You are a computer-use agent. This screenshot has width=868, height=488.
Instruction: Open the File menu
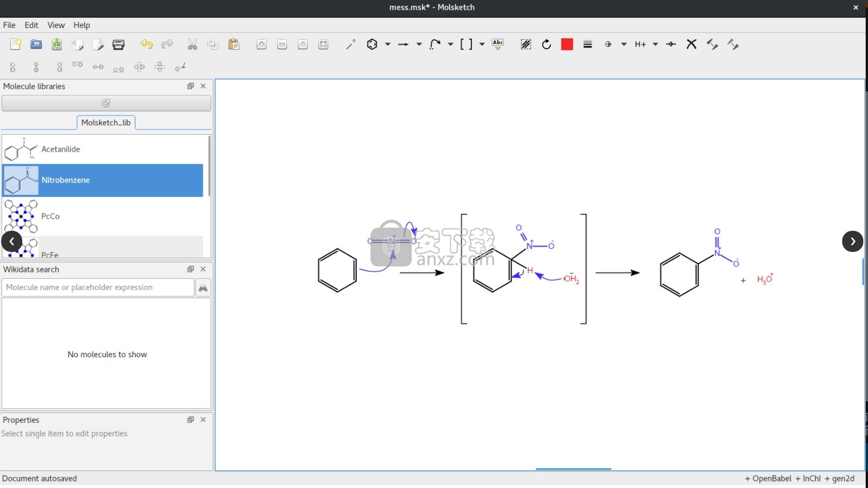[x=9, y=25]
